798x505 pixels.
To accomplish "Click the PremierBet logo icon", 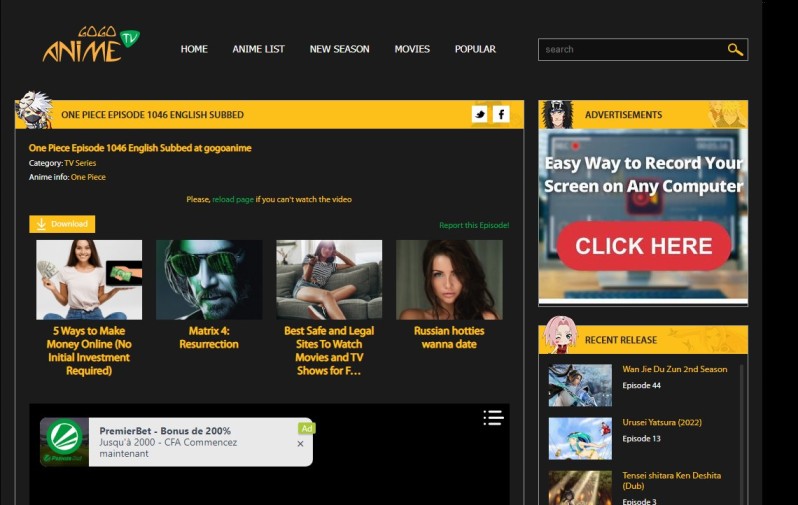I will (64, 441).
